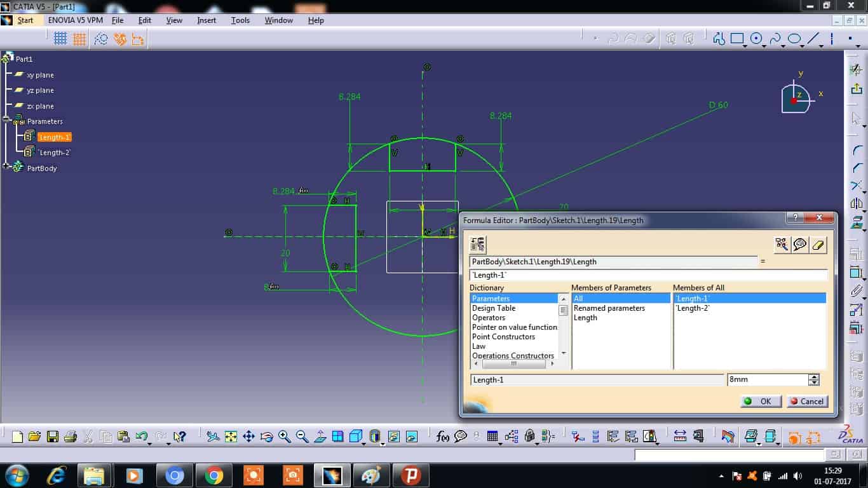Click the Zoom In icon
This screenshot has width=868, height=488.
click(x=284, y=437)
